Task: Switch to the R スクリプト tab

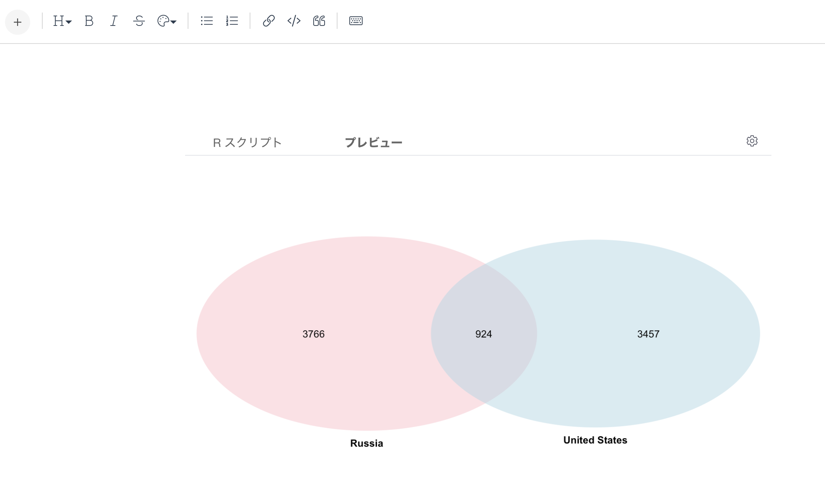Action: [x=247, y=143]
